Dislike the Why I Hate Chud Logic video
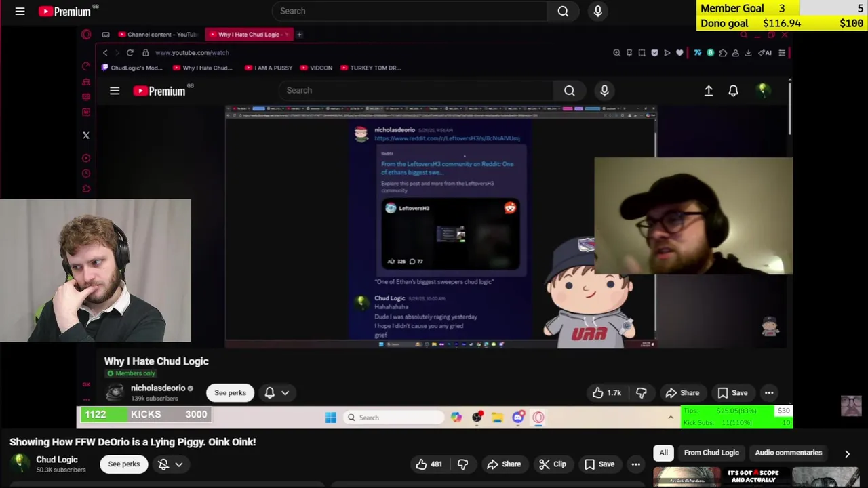Viewport: 868px width, 488px height. coord(642,393)
